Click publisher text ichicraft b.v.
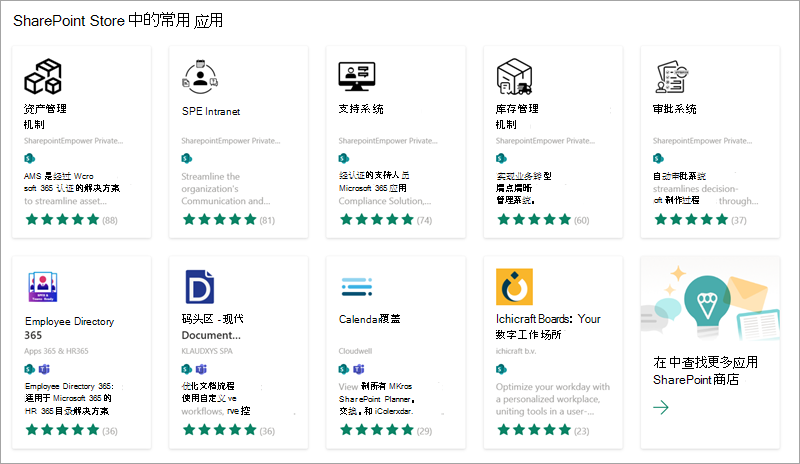Screen dimensions: 800x464 tap(516, 351)
